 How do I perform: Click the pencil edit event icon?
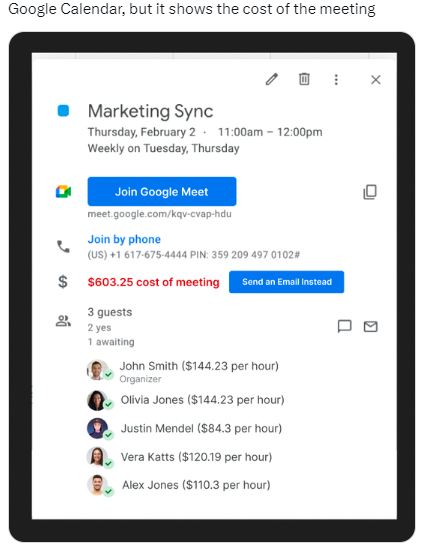coord(272,79)
